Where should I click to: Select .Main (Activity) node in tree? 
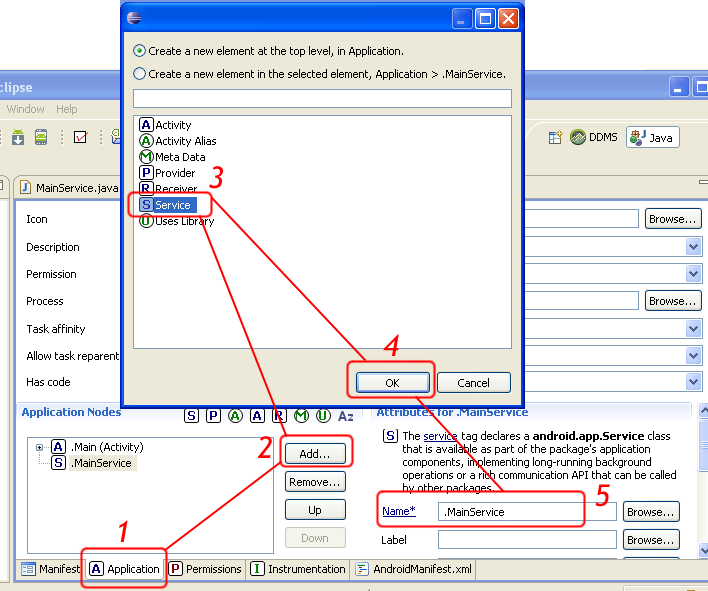click(x=98, y=447)
